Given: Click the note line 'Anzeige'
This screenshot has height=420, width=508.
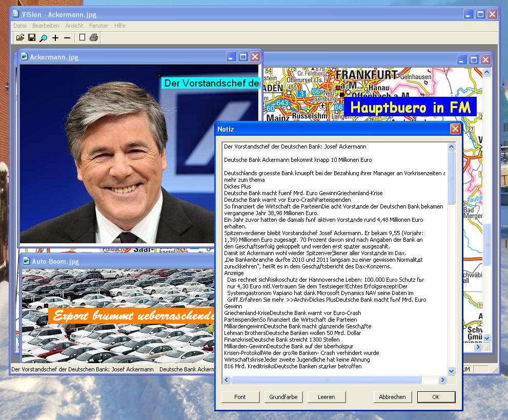Looking at the screenshot, I should [234, 273].
